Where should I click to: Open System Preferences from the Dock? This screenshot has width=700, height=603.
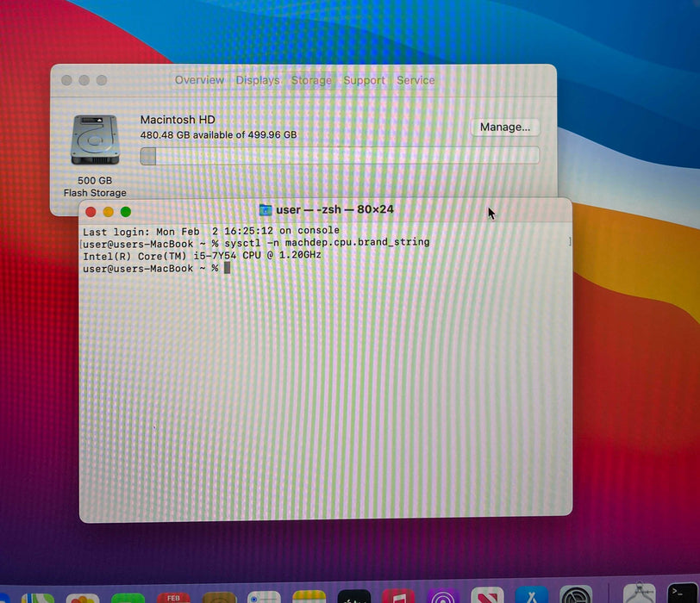click(576, 594)
